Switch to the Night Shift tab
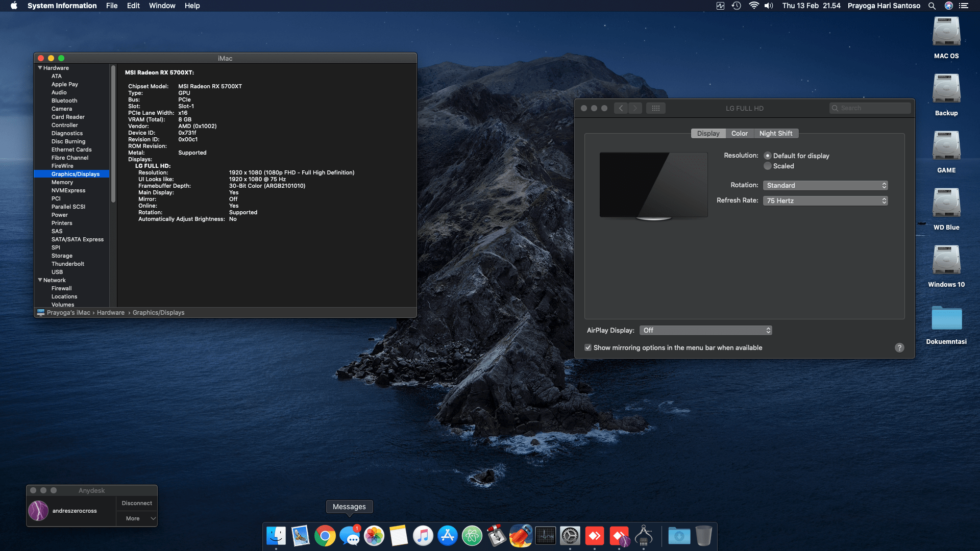Viewport: 980px width, 551px height. click(x=776, y=133)
